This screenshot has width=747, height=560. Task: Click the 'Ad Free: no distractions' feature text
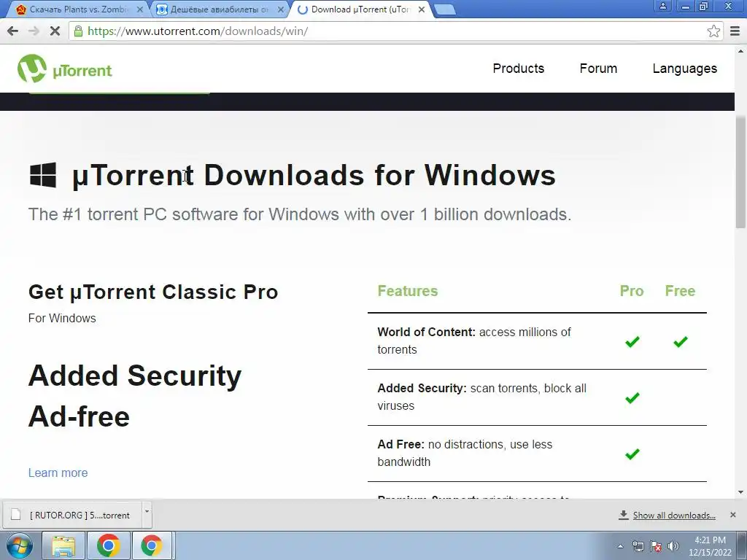(465, 453)
